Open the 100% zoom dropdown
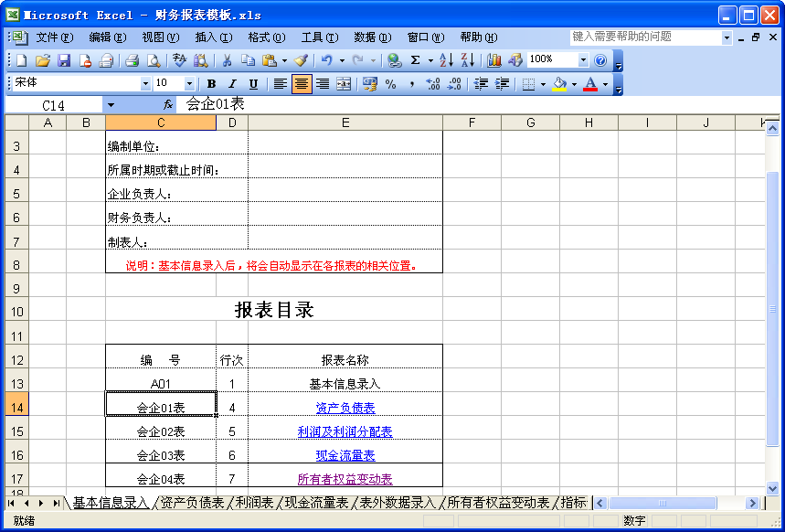The height and width of the screenshot is (532, 785). point(583,60)
